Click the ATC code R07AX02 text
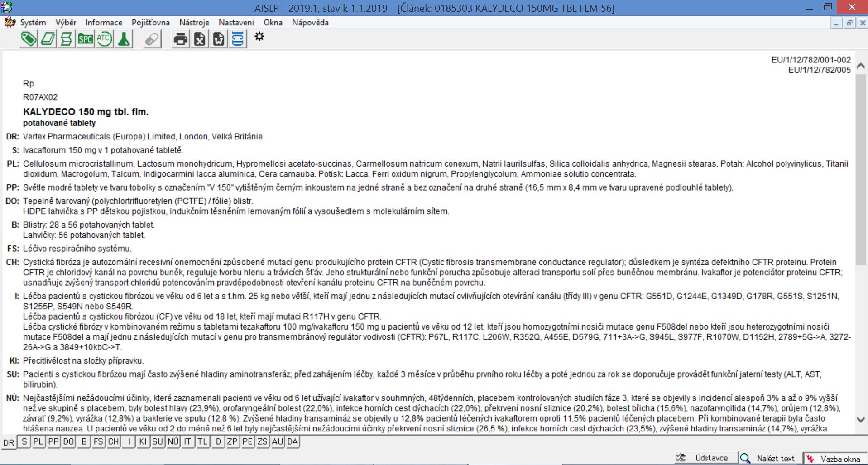 pos(40,97)
